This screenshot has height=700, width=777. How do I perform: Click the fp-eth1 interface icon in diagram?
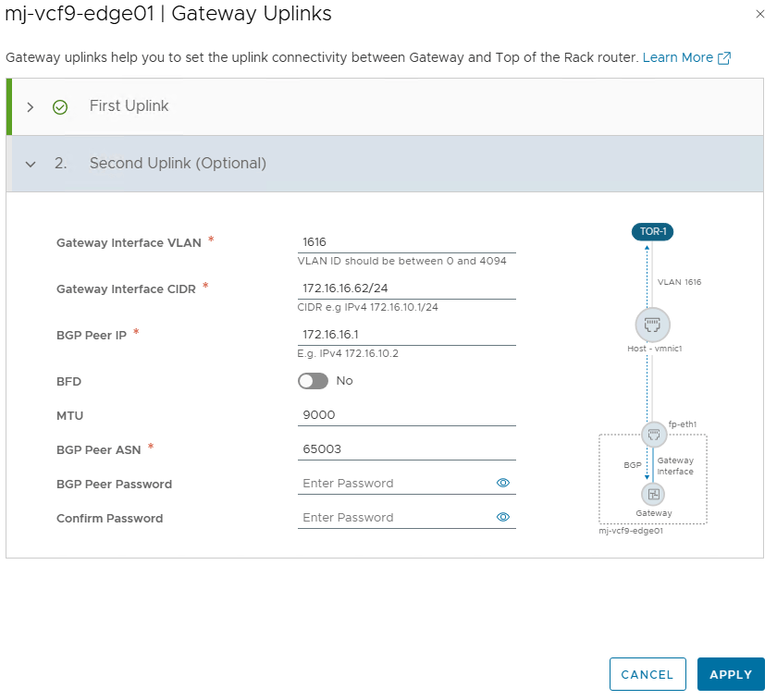(654, 435)
